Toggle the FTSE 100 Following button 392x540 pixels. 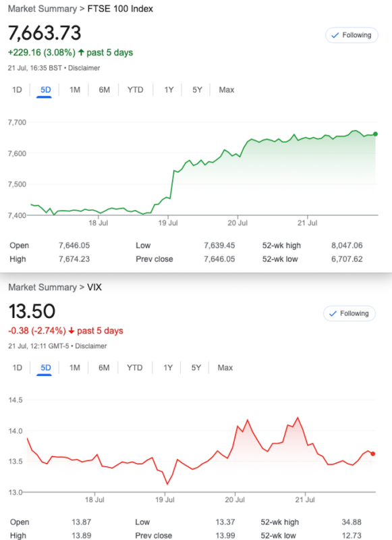(x=352, y=35)
